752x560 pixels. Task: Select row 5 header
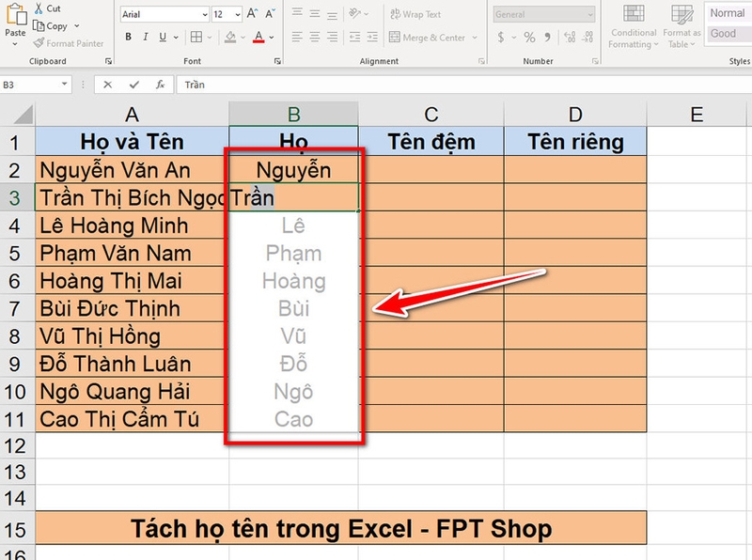coord(15,253)
